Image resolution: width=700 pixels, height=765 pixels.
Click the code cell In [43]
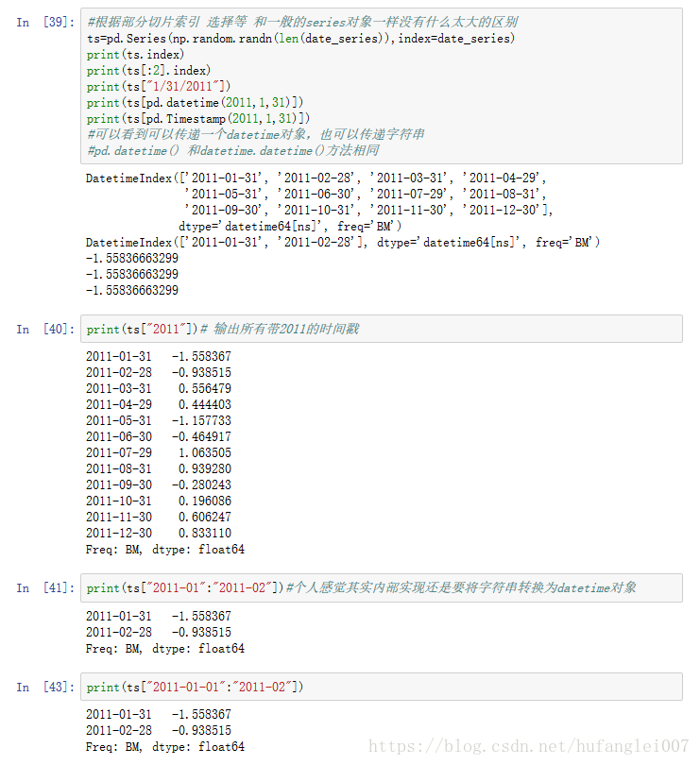382,687
